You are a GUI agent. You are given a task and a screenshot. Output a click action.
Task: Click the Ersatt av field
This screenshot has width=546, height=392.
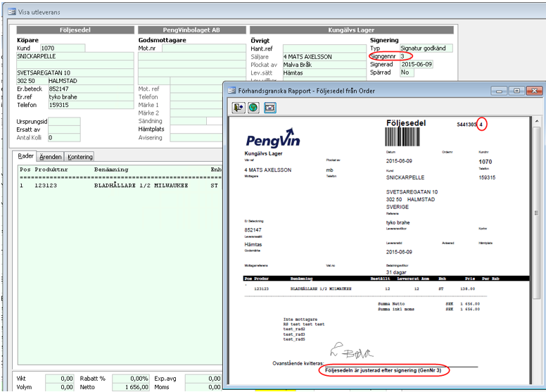pos(64,129)
